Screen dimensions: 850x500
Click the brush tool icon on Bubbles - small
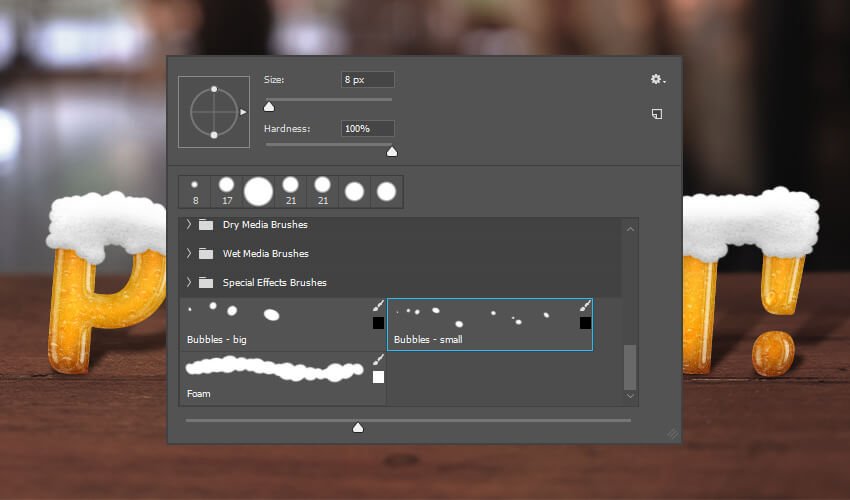pos(585,306)
